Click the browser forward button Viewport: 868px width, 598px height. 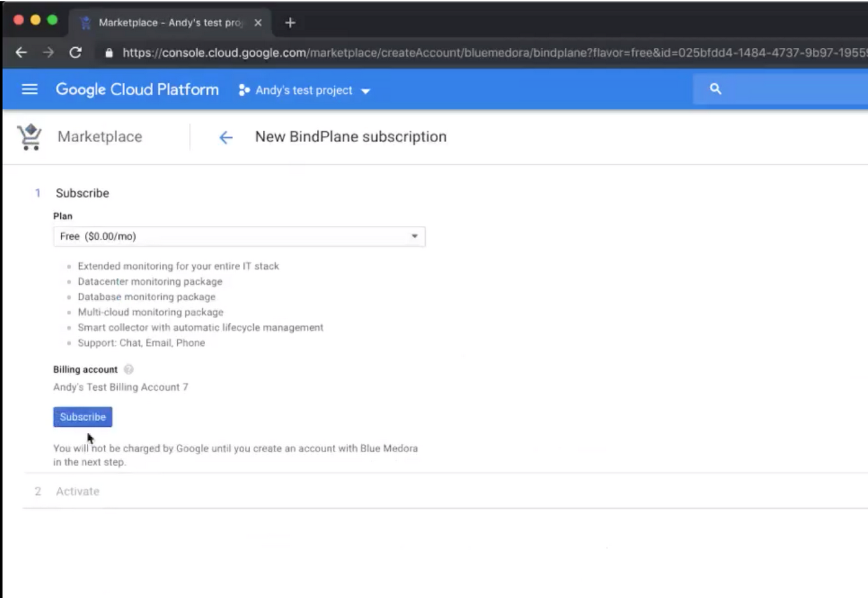[x=48, y=53]
